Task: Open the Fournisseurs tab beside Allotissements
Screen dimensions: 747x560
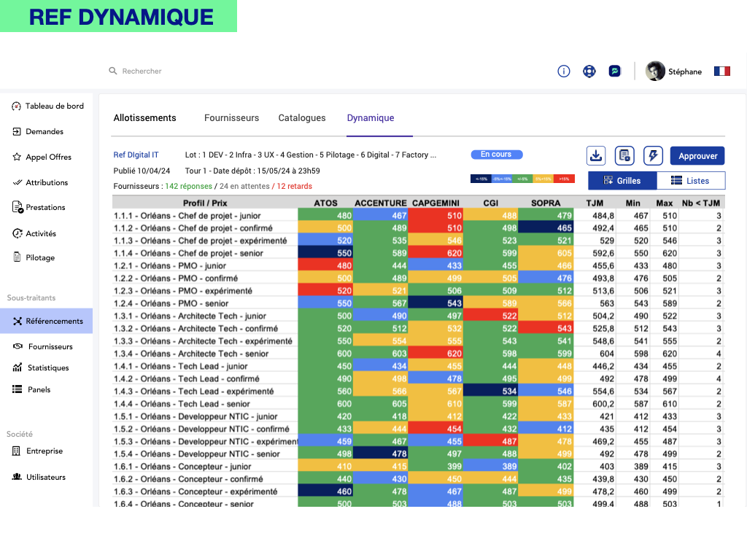Action: pos(231,118)
